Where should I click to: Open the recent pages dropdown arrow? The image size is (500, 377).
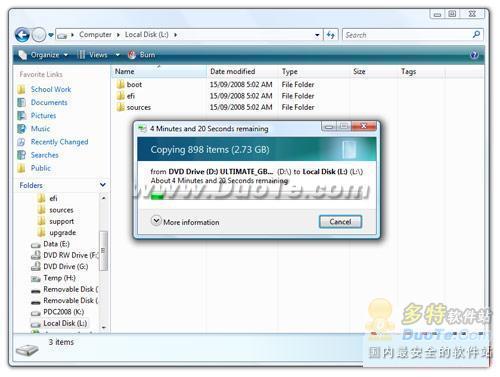pyautogui.click(x=51, y=35)
